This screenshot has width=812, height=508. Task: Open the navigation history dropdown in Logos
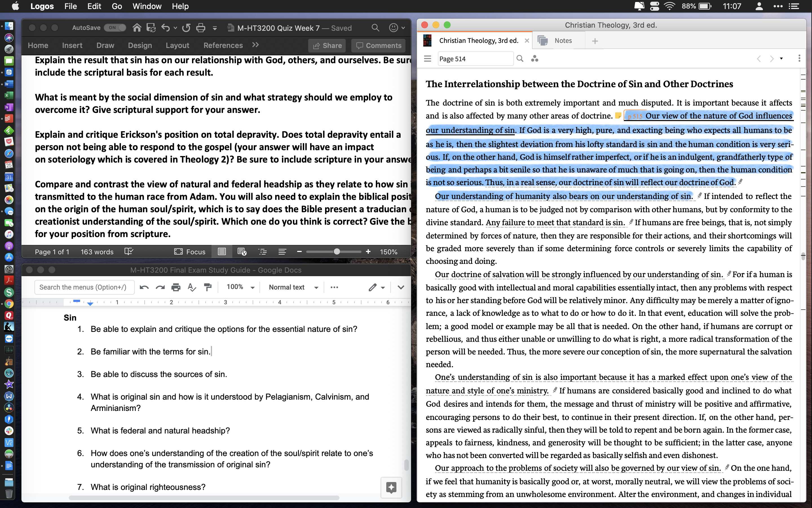[x=781, y=59]
